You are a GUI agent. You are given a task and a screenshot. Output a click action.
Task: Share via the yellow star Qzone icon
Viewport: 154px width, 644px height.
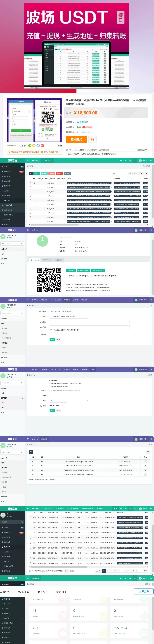pos(34,146)
